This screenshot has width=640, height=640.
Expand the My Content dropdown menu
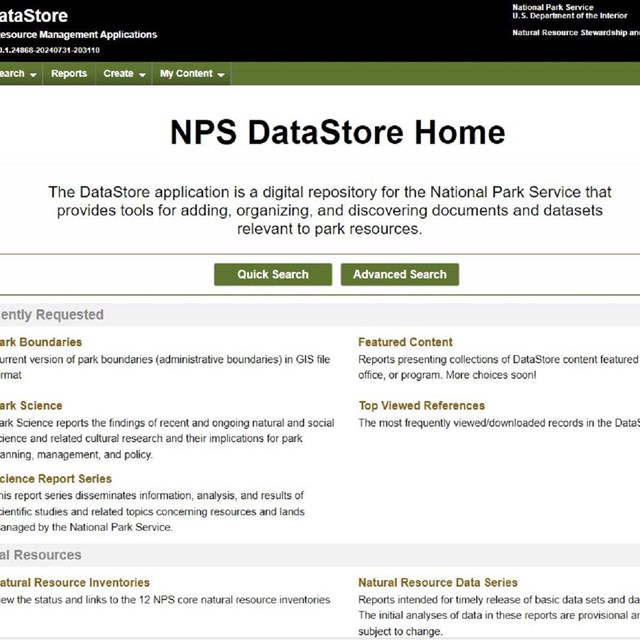pos(192,74)
